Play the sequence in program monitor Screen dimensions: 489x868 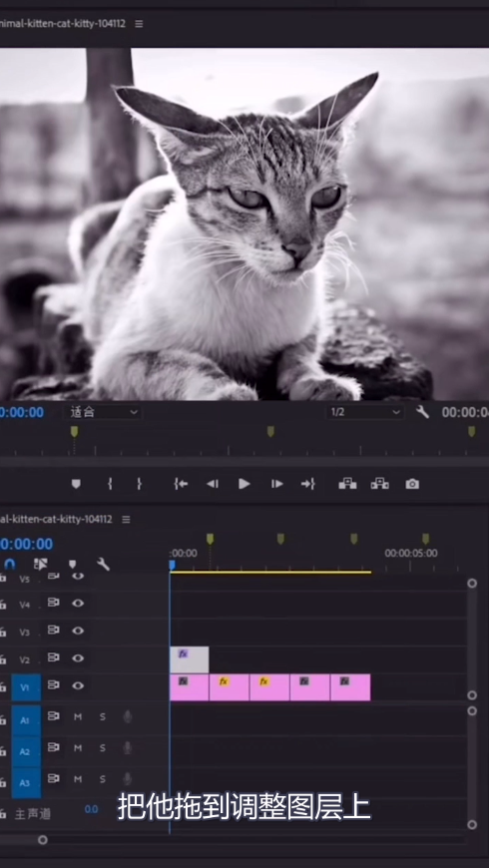coord(244,484)
